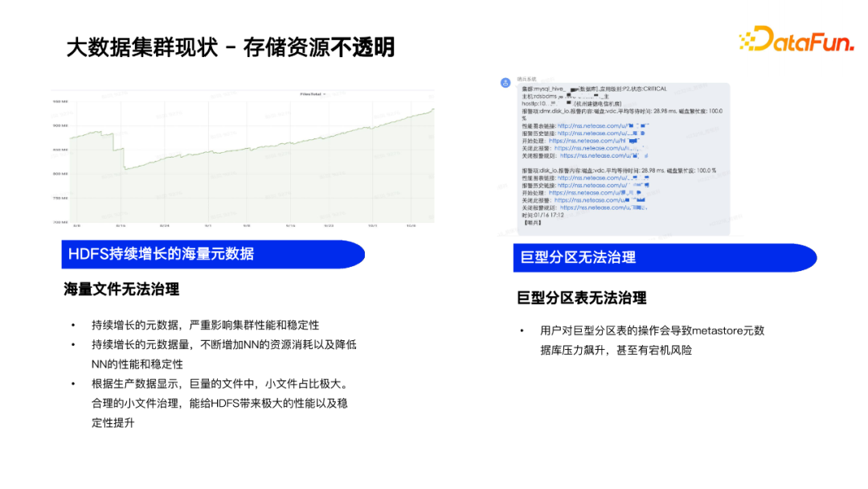Open the Files/Total metric dropdown on the chart
This screenshot has width=868, height=489.
pyautogui.click(x=312, y=93)
